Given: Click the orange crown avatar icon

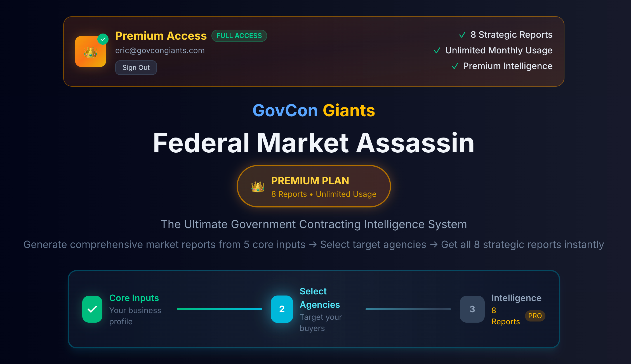Looking at the screenshot, I should click(x=90, y=52).
